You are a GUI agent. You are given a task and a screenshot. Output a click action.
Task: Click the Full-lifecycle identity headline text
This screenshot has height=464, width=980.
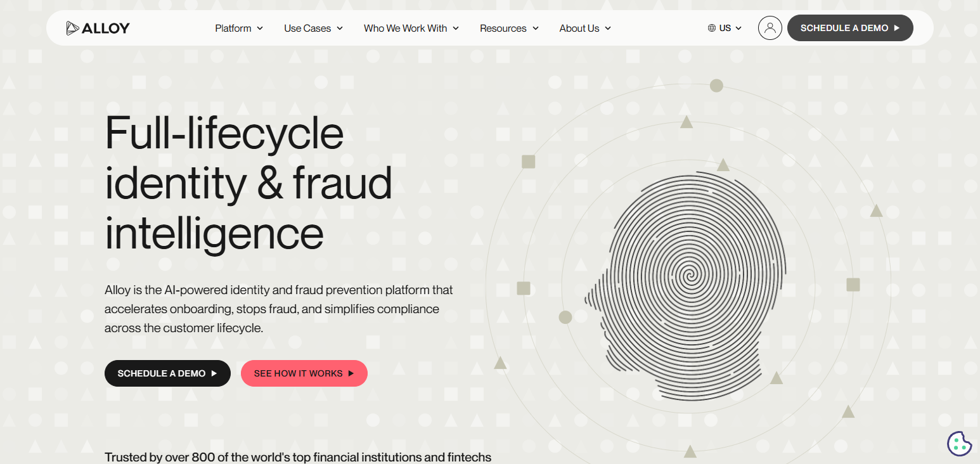coord(248,183)
